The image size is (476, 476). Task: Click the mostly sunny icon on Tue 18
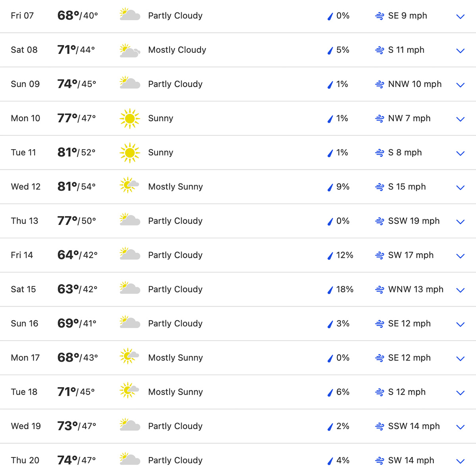pyautogui.click(x=129, y=391)
